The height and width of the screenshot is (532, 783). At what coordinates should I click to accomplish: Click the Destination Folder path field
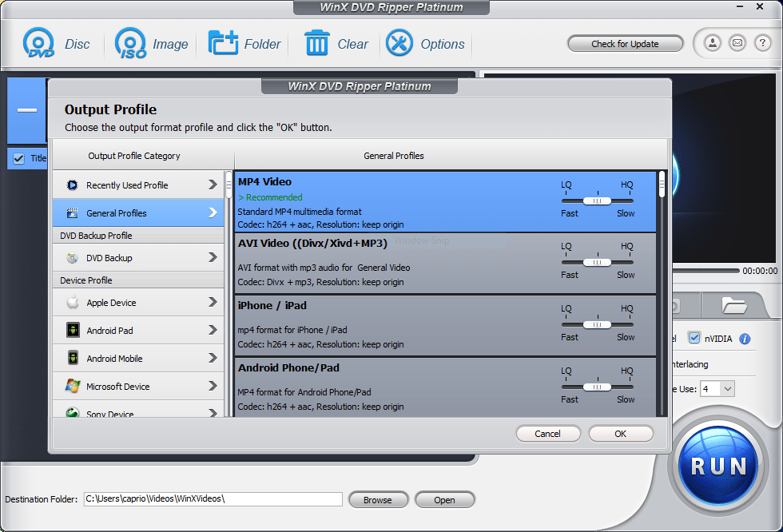click(213, 499)
